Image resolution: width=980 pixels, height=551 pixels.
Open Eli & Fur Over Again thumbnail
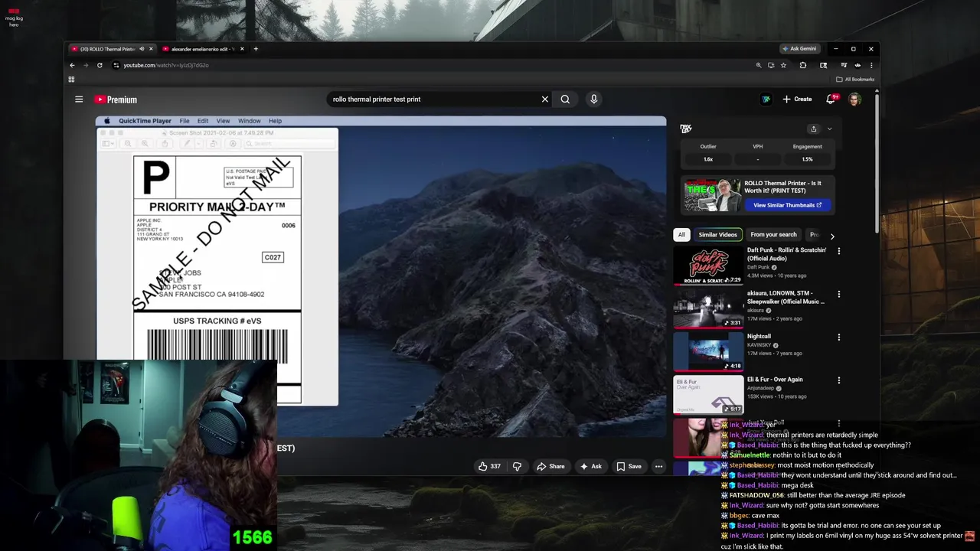point(708,394)
